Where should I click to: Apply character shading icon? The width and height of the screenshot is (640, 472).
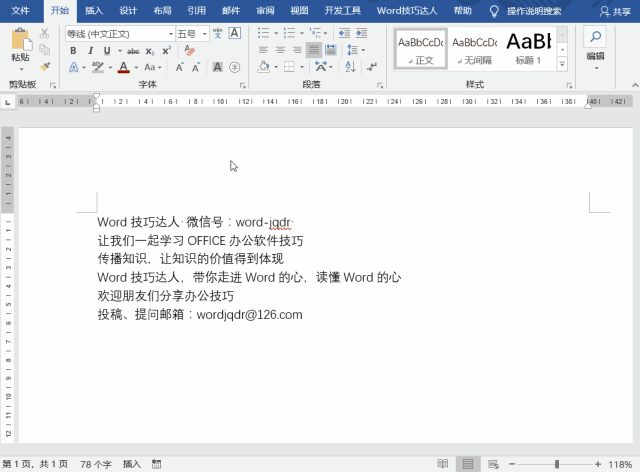(218, 67)
